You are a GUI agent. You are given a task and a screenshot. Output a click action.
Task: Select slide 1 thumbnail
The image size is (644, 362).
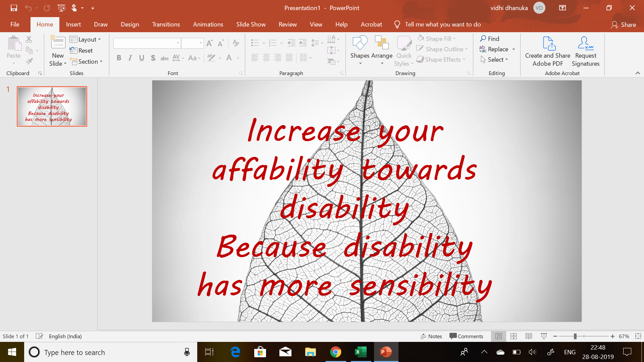point(52,107)
